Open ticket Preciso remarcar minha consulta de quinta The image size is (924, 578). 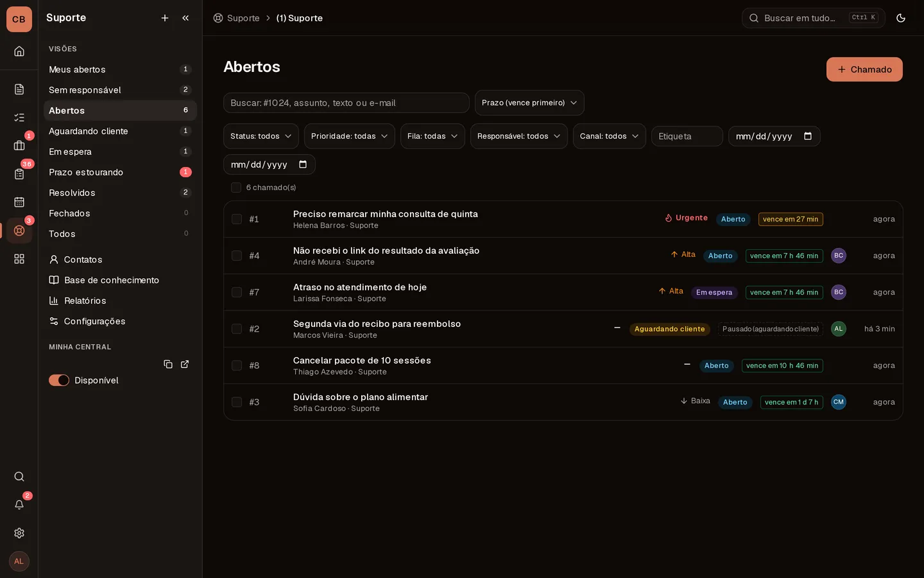tap(385, 214)
